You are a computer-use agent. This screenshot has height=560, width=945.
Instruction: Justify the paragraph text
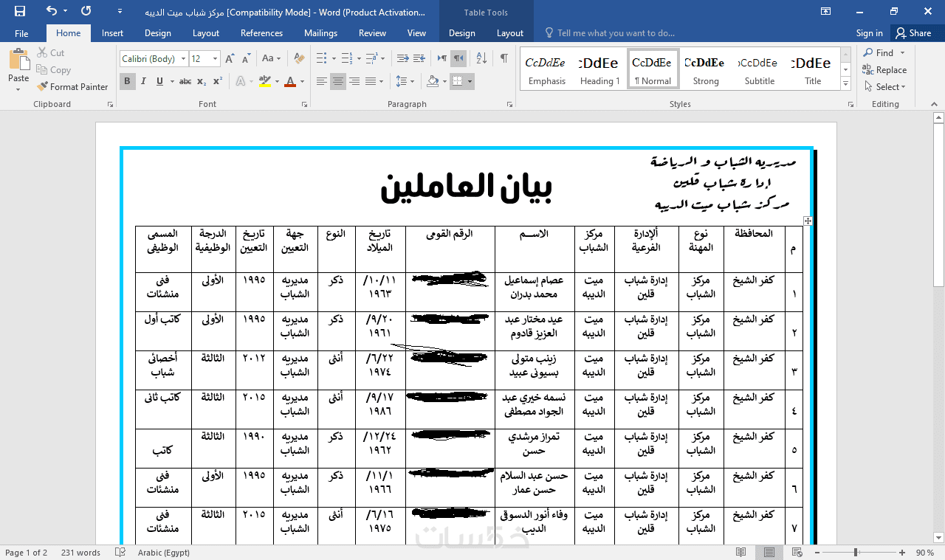[371, 81]
